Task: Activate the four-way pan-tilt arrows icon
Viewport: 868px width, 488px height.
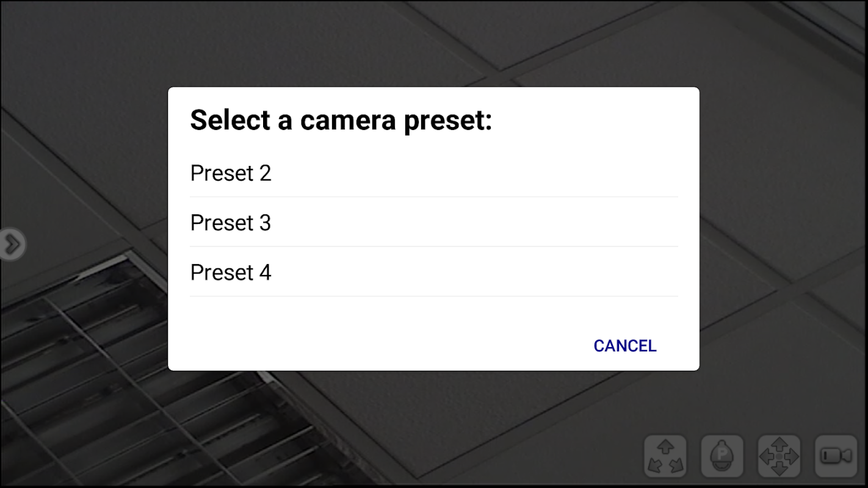Action: click(x=779, y=456)
